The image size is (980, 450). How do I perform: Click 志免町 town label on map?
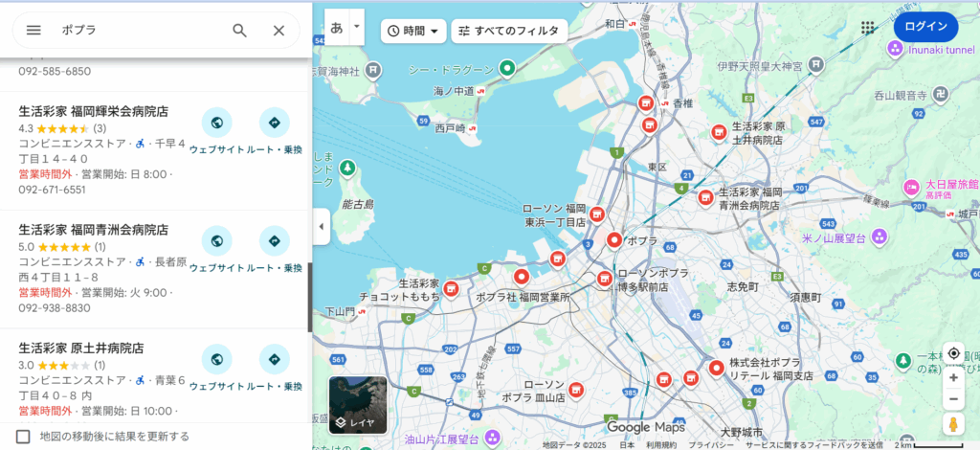(x=743, y=287)
